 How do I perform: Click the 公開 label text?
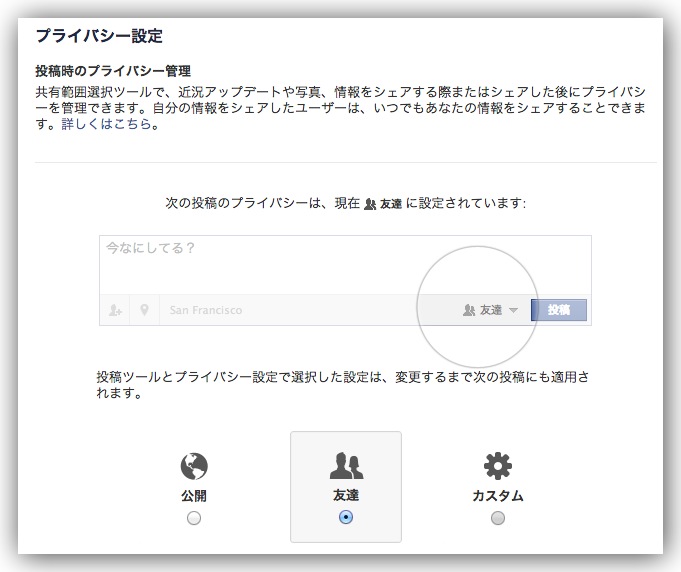[194, 495]
